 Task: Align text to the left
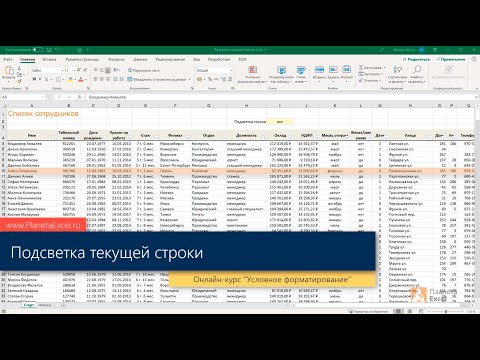pyautogui.click(x=96, y=79)
